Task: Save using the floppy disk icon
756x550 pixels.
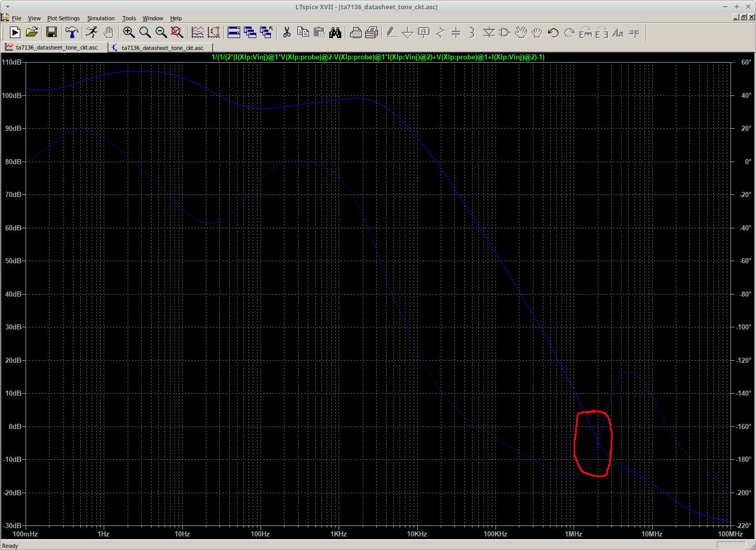Action: [52, 33]
